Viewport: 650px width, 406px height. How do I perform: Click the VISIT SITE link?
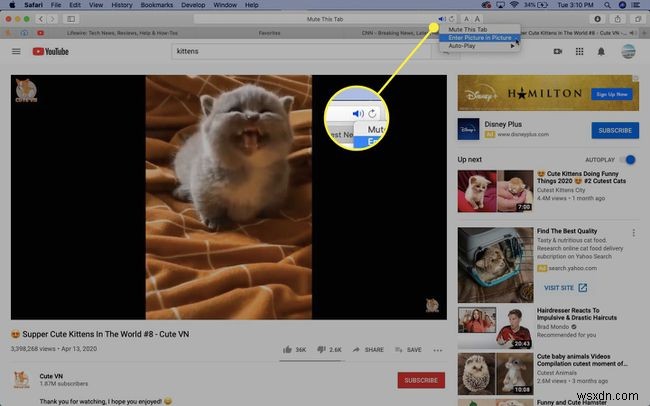[565, 288]
